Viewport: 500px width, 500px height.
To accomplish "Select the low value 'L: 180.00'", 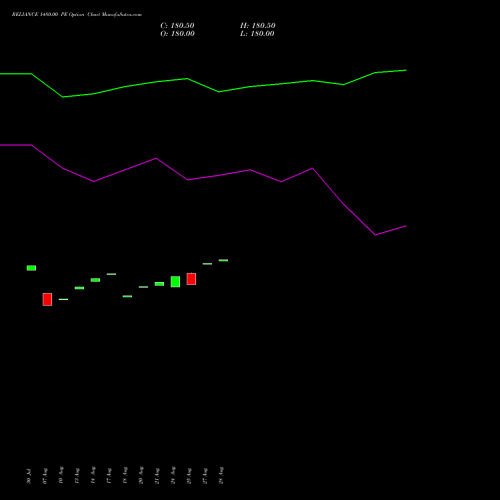I will pyautogui.click(x=257, y=34).
